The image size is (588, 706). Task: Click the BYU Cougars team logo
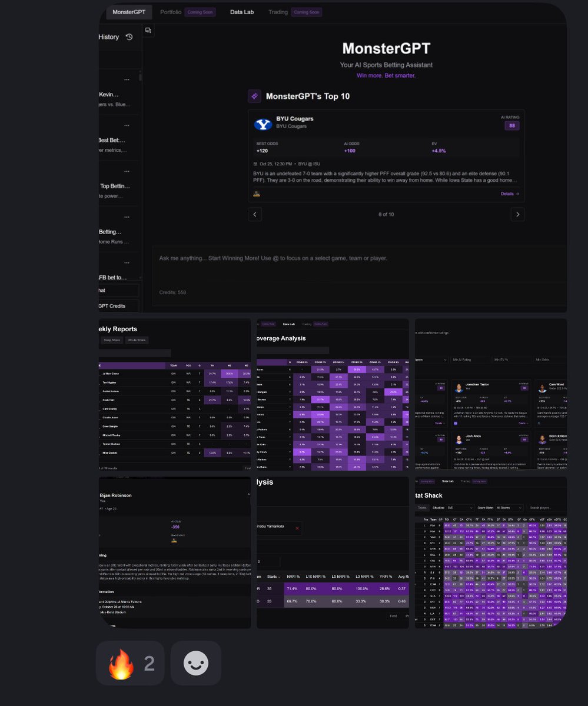pyautogui.click(x=263, y=125)
